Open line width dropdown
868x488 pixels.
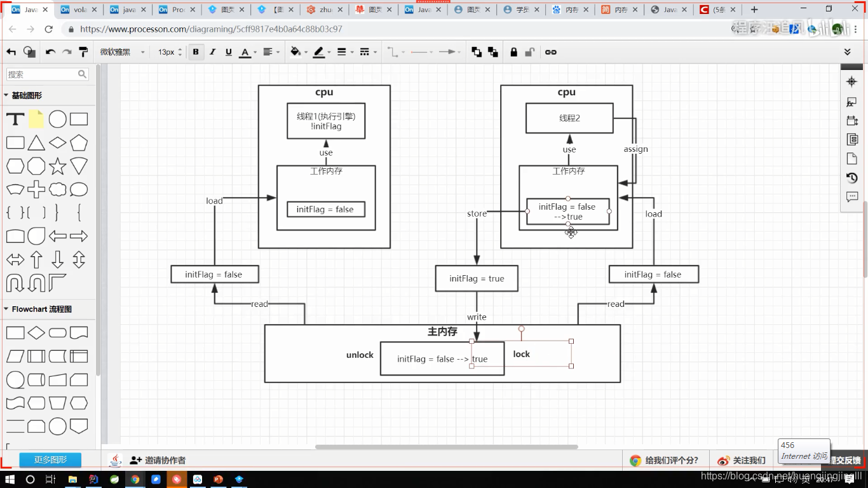[344, 52]
